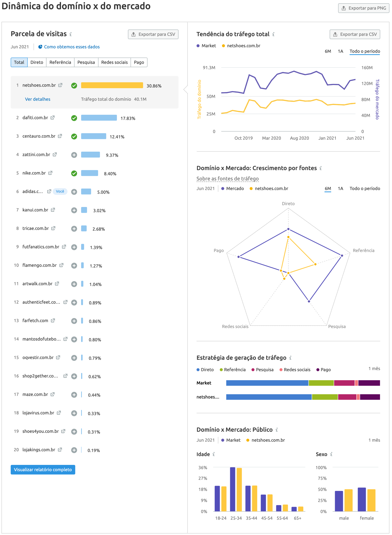Expand Ver detalhes for netshoes.com.br

tap(37, 99)
